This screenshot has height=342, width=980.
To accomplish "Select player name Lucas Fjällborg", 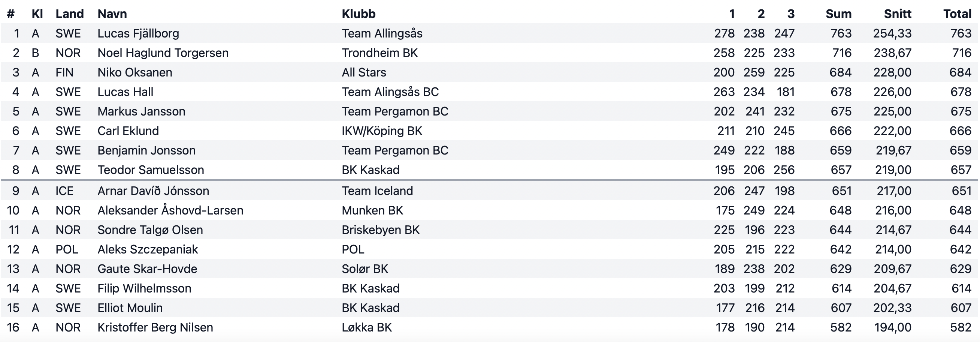I will coord(138,33).
